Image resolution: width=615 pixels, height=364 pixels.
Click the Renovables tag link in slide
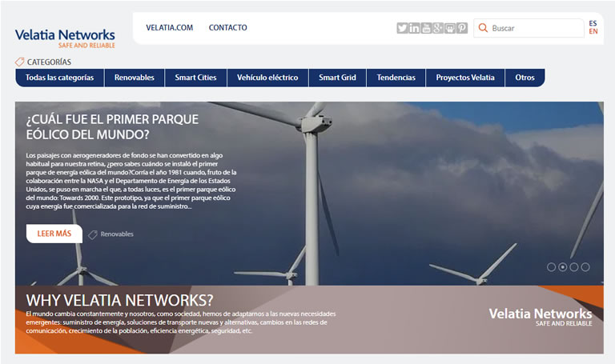point(117,234)
